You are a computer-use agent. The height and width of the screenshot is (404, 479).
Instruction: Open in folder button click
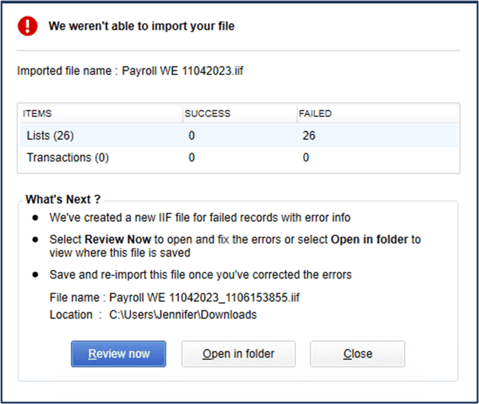pos(238,354)
